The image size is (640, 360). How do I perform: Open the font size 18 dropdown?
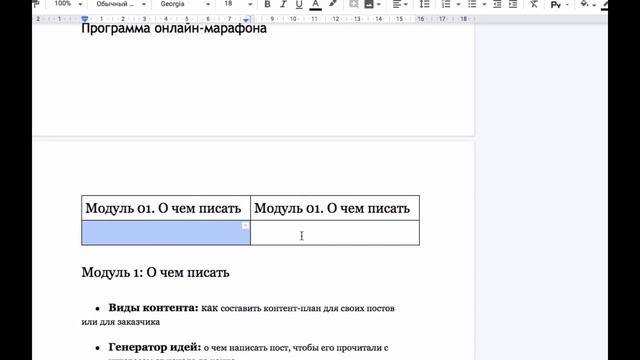[238, 4]
